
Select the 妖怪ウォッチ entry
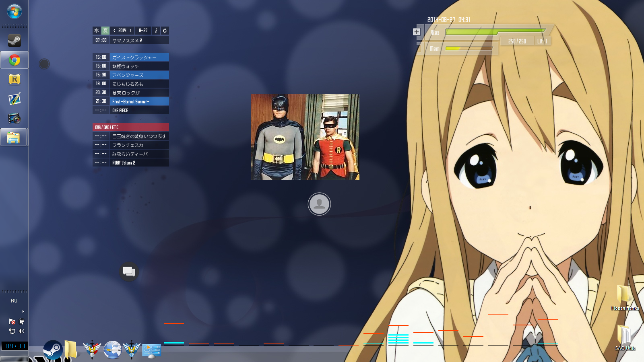tap(140, 66)
